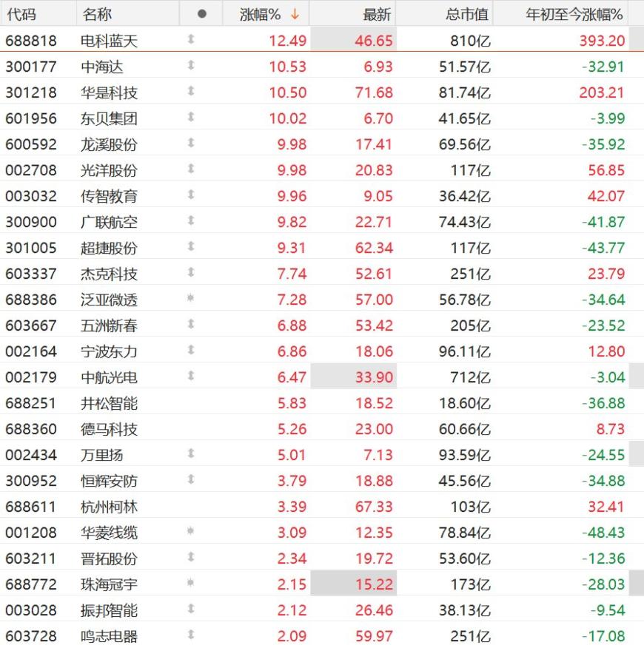Click market cap 810亿 cell
644x645 pixels.
coord(471,41)
